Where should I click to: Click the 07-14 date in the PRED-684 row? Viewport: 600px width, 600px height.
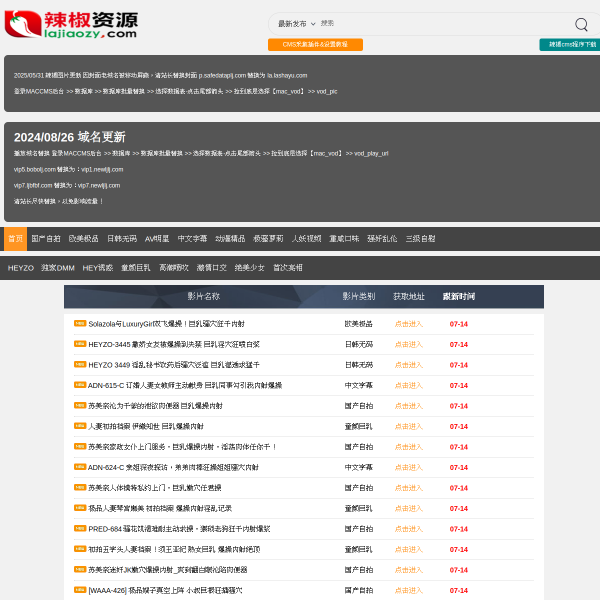click(x=458, y=529)
